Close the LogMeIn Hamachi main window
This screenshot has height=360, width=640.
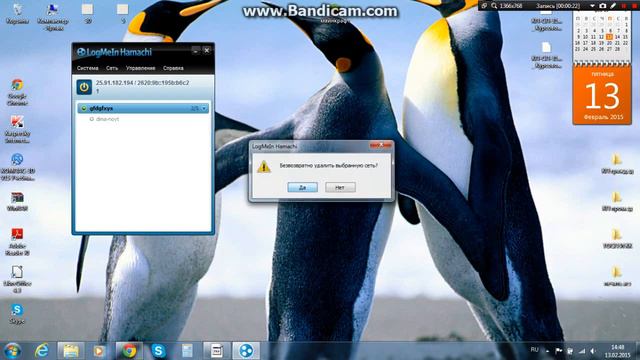pos(207,51)
